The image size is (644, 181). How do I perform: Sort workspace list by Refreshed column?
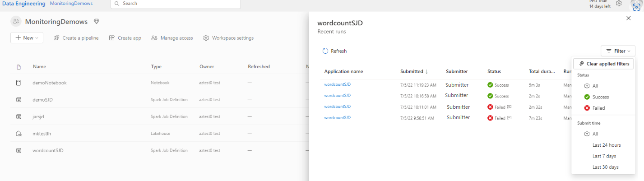[x=259, y=67]
